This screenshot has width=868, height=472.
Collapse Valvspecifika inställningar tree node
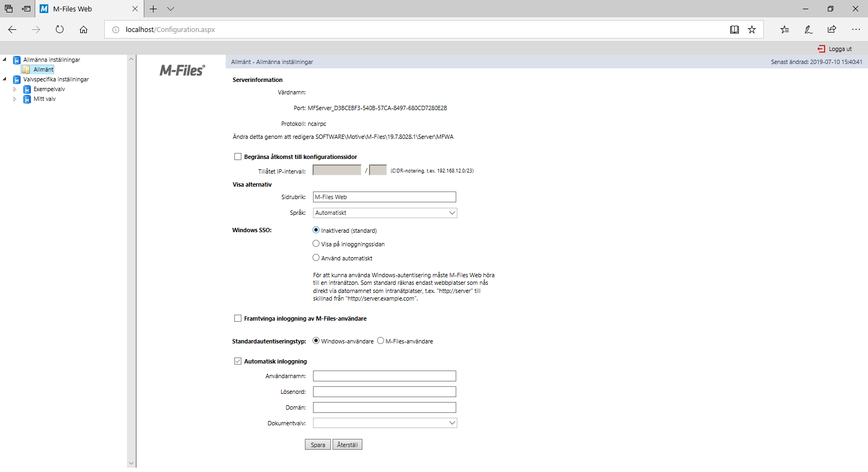tap(5, 79)
